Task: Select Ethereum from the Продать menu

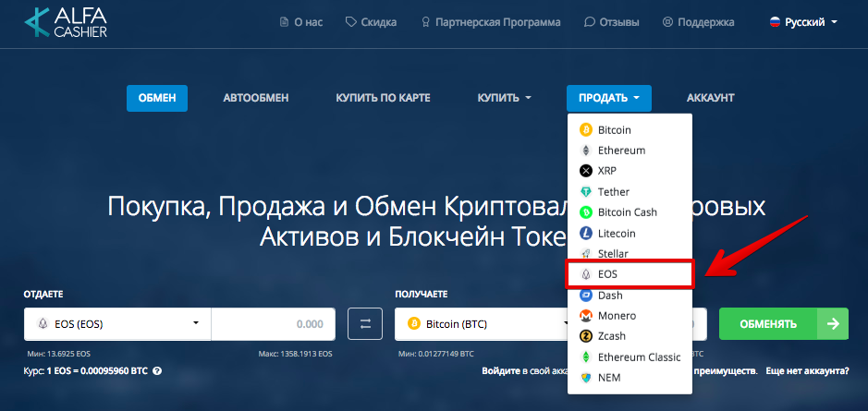Action: tap(630, 151)
